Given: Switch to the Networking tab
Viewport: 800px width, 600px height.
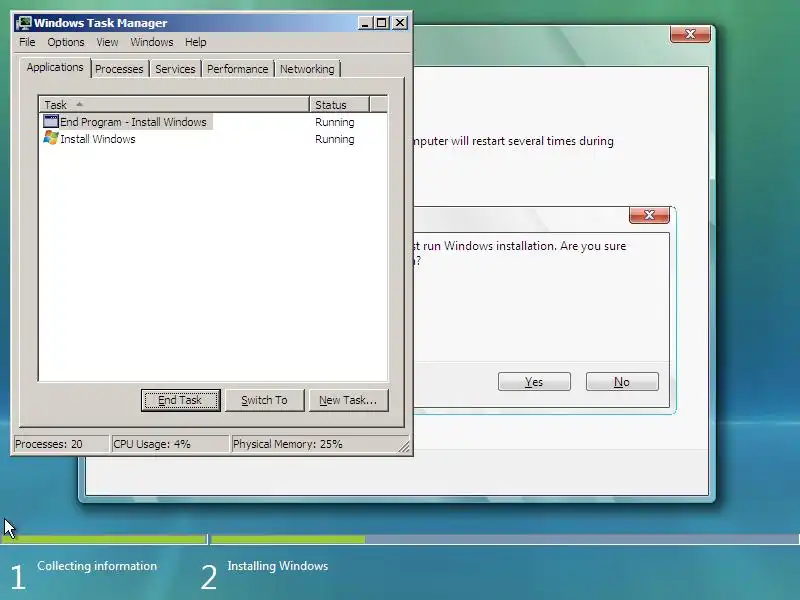Looking at the screenshot, I should pyautogui.click(x=307, y=69).
